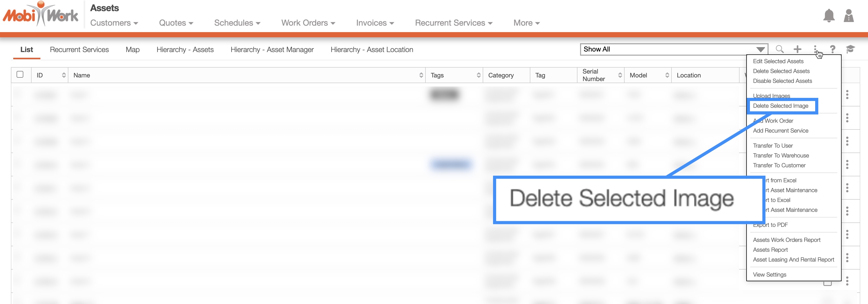Choose Transfer To Warehouse option
Viewport: 868px width, 304px height.
[x=781, y=155]
